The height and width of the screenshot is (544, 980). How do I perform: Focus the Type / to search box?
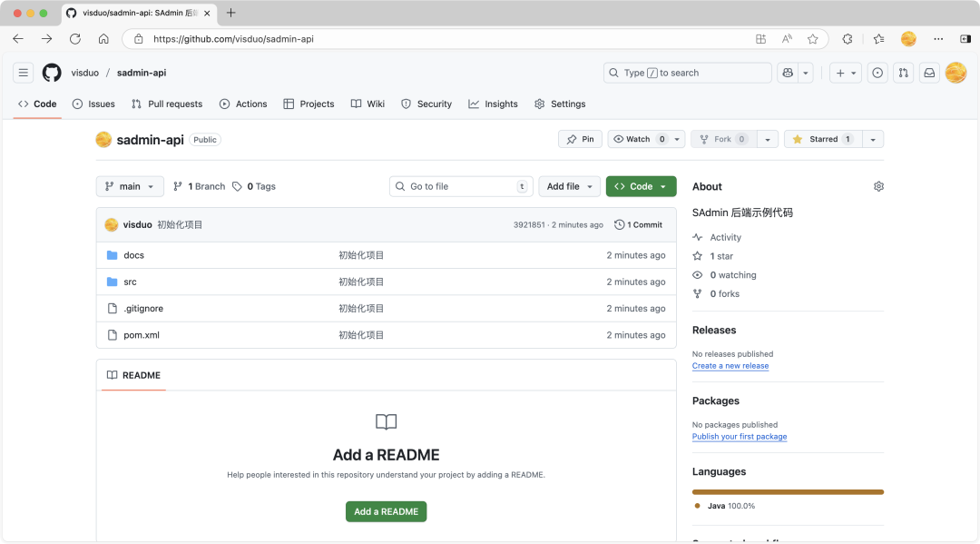pyautogui.click(x=688, y=73)
